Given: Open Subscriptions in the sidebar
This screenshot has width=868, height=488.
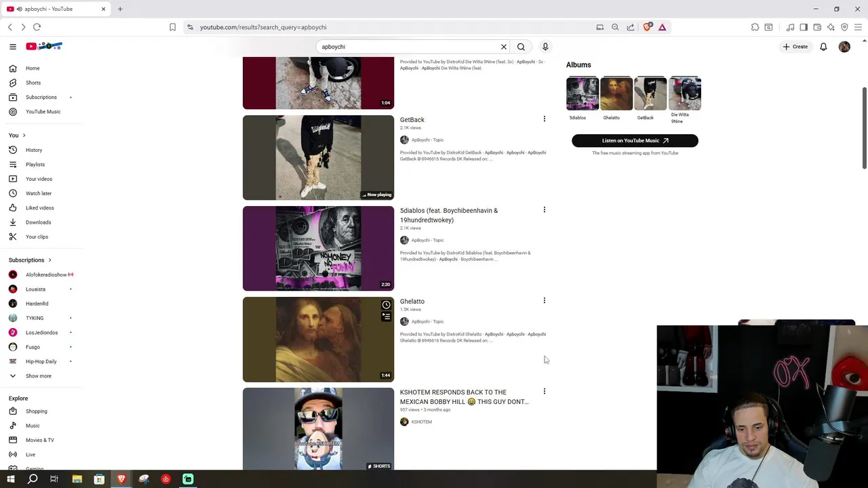Looking at the screenshot, I should point(41,97).
